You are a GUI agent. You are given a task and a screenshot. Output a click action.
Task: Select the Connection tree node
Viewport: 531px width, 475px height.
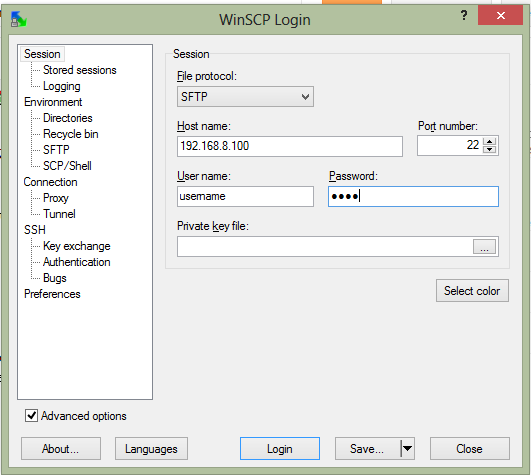click(50, 182)
